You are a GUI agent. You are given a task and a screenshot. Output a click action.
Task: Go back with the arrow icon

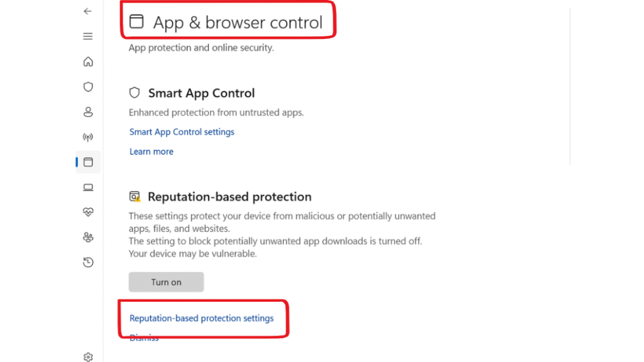pyautogui.click(x=87, y=11)
